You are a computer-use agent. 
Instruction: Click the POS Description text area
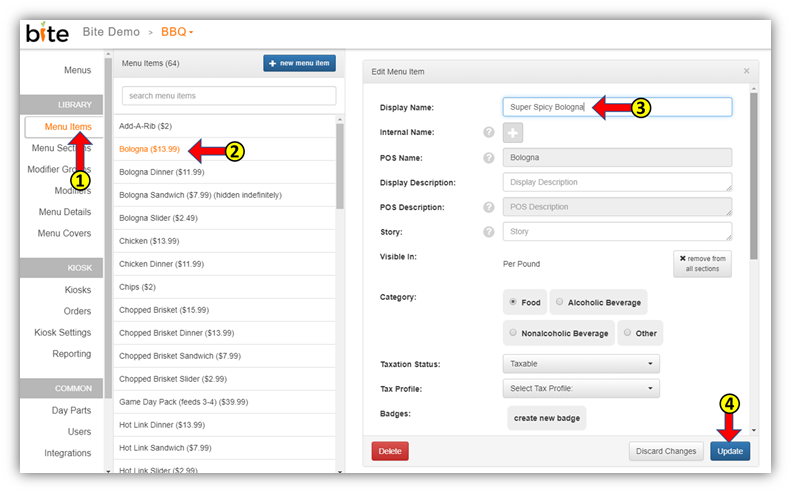[x=617, y=207]
